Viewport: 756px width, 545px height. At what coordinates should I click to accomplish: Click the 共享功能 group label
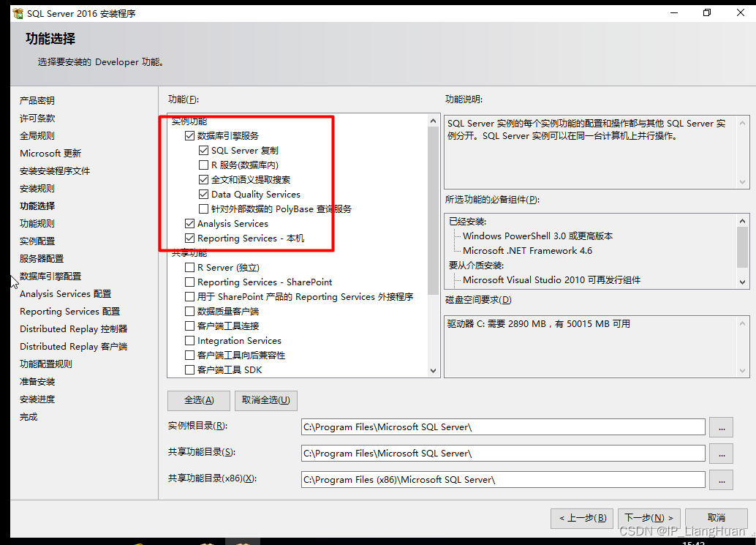click(x=189, y=253)
